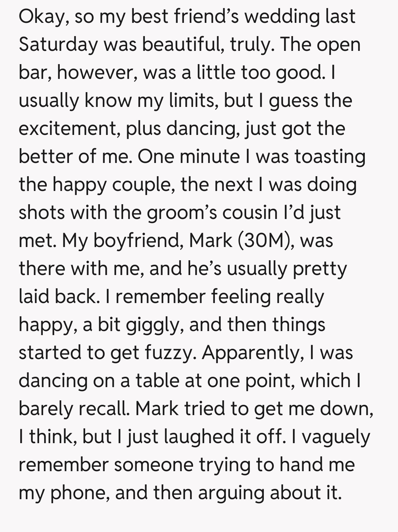Click the word "fuzzy"

tap(169, 353)
